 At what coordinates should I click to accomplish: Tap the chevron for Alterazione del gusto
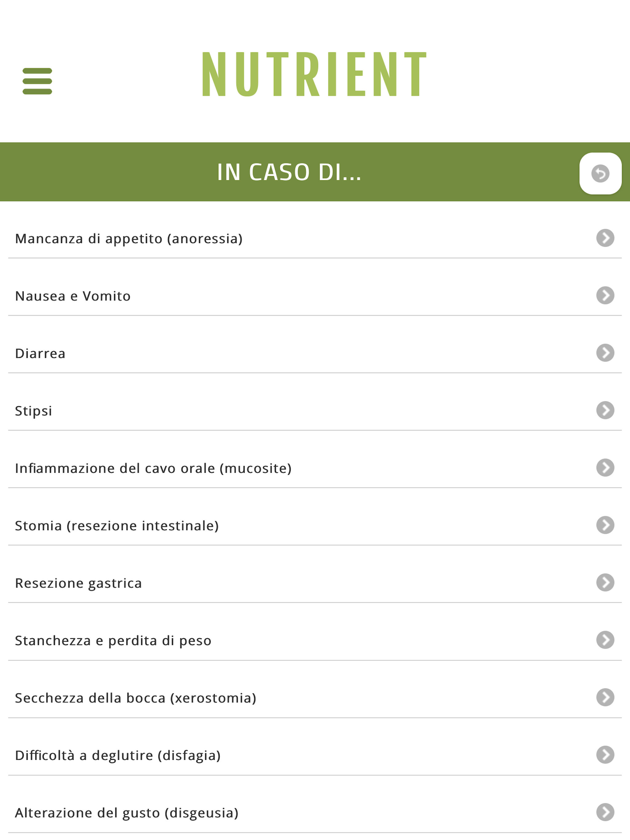coord(605,812)
